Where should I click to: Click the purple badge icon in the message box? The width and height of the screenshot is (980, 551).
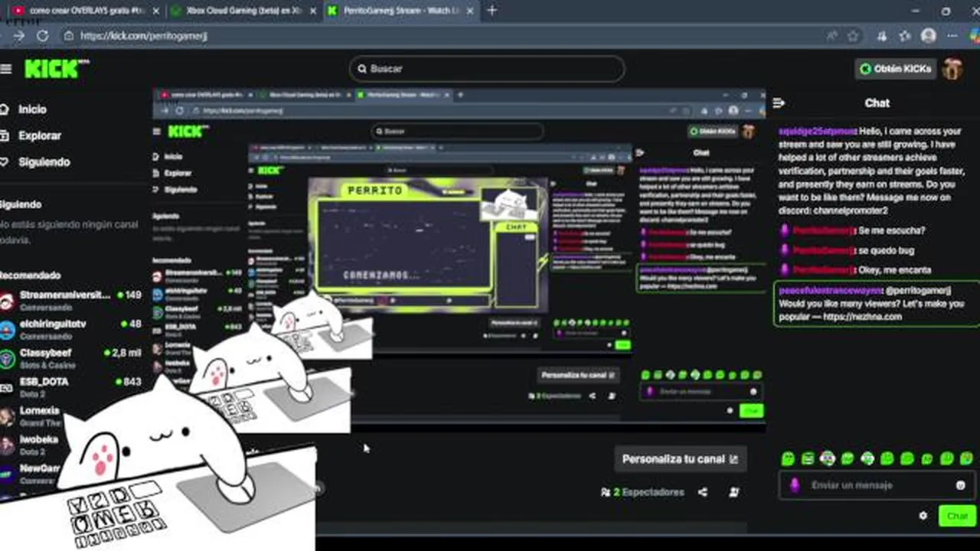click(795, 485)
